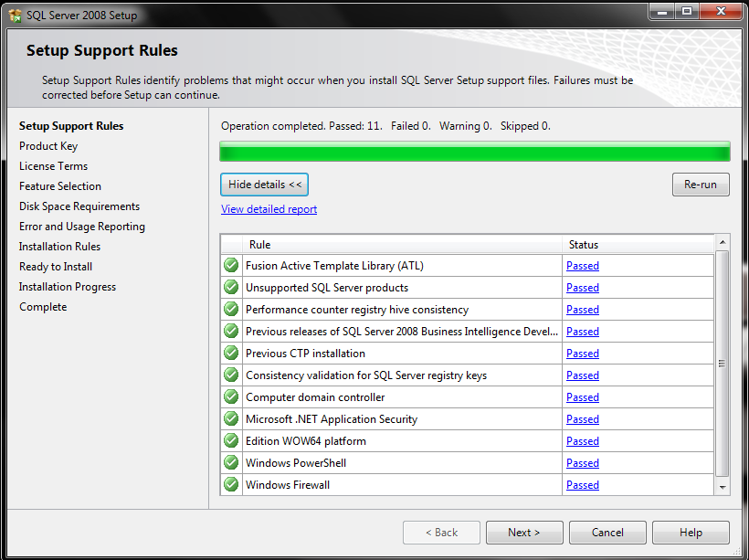Click green check icon for Previous releases of SQL Server
The height and width of the screenshot is (560, 749).
(x=231, y=331)
